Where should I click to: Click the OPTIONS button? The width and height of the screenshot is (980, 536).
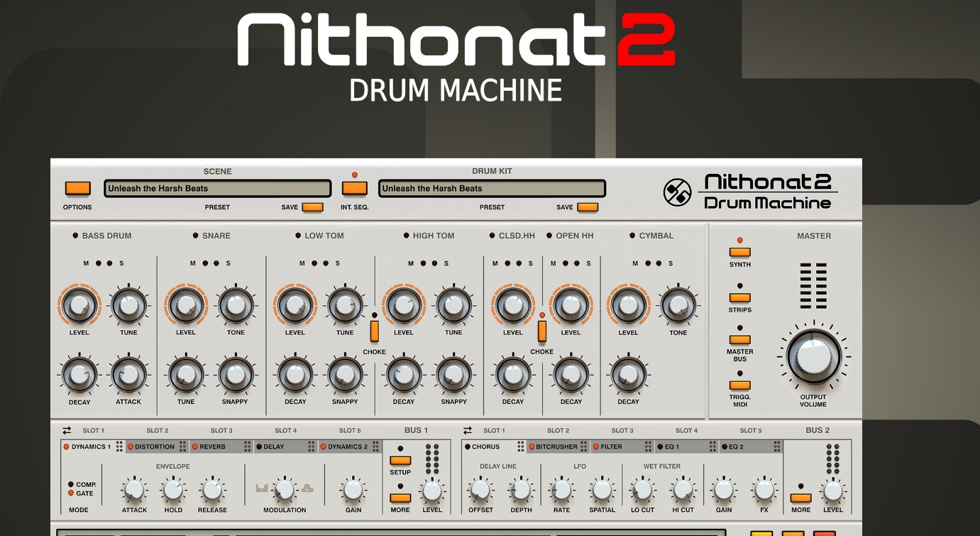[x=77, y=189]
